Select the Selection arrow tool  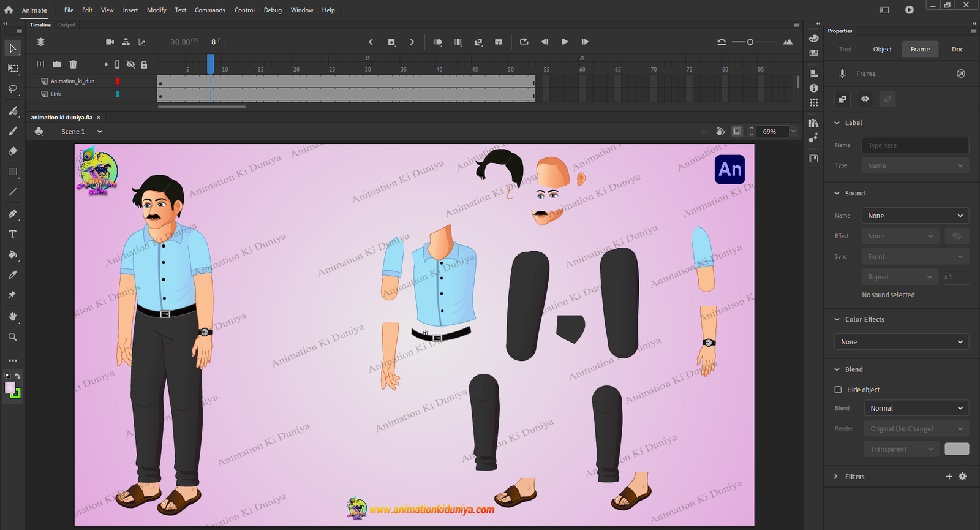12,48
